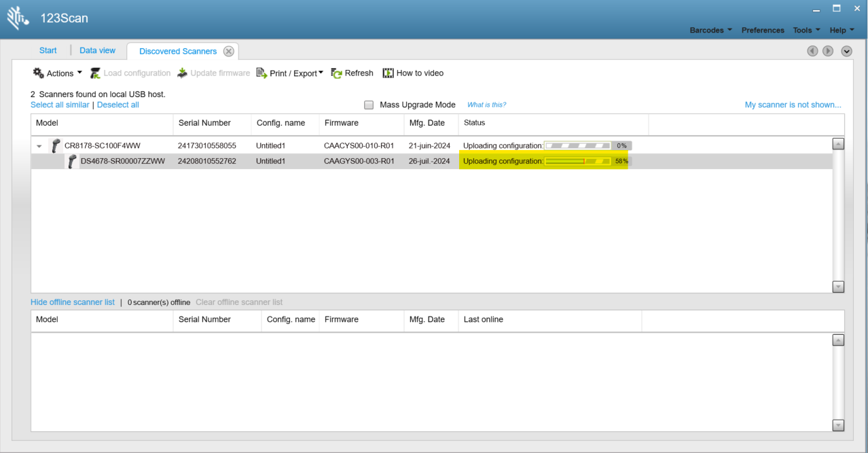Viewport: 868px width, 453px height.
Task: Click the Refresh icon in toolbar
Action: [336, 73]
